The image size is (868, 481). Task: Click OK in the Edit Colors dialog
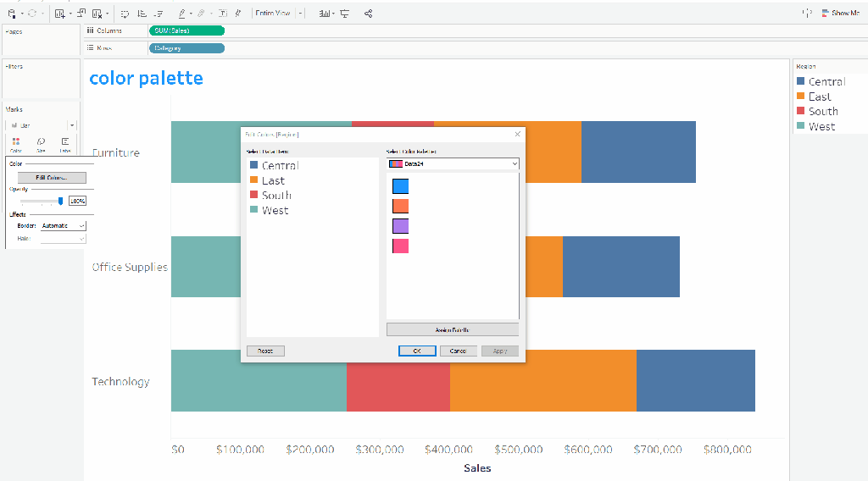tap(417, 351)
